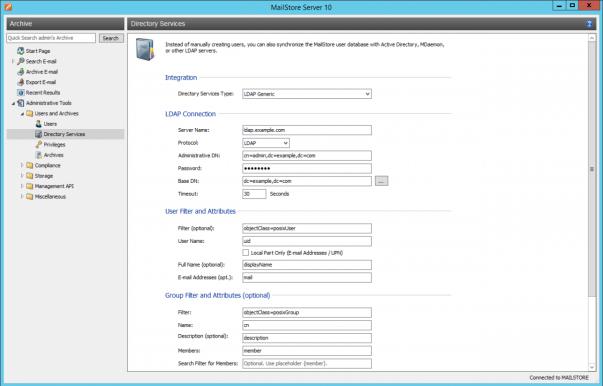Enable Local Part Only checkbox
This screenshot has height=386, width=603.
245,253
